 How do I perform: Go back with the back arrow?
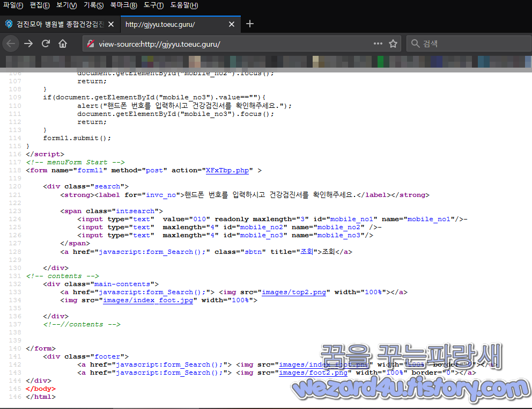[11, 43]
